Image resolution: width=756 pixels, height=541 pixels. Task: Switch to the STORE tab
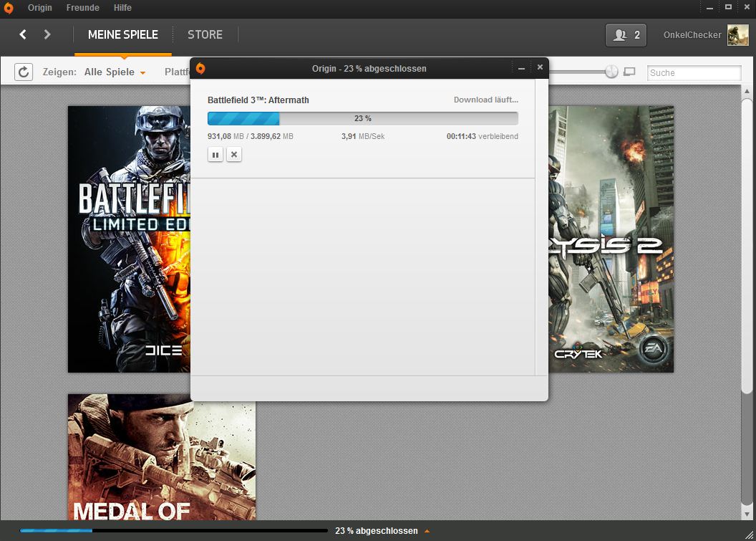click(205, 34)
